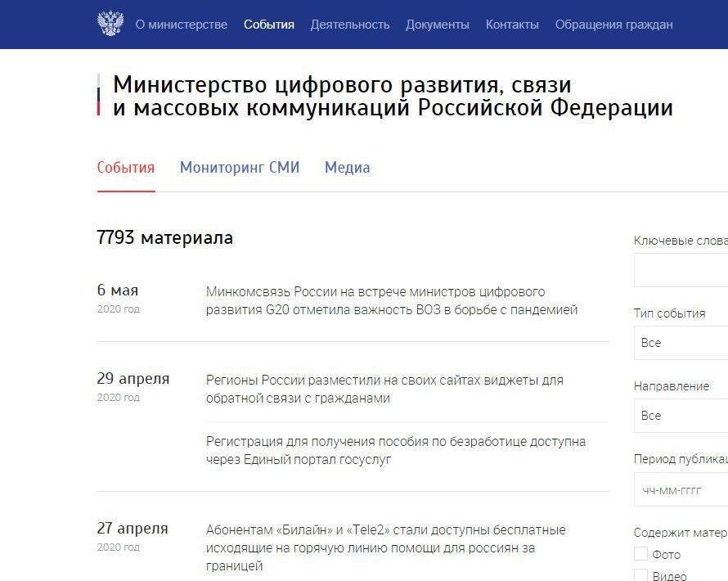Click the «27 апреля» date label
Screen dimensions: 728x581
[x=133, y=528]
